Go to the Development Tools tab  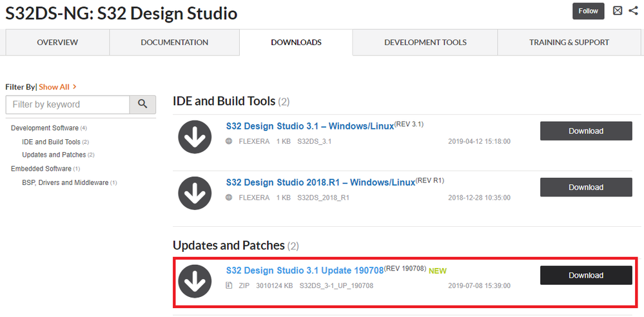point(425,43)
